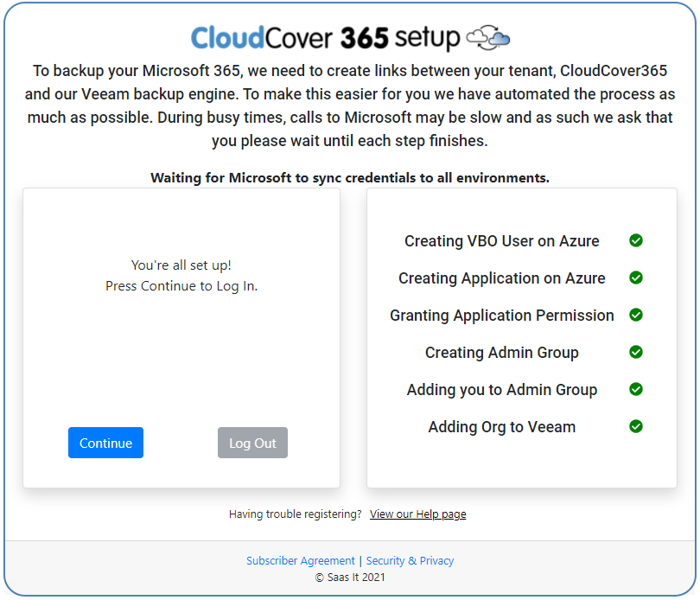Click the green checkmark beside Creating Application on Azure
The width and height of the screenshot is (700, 600).
pyautogui.click(x=636, y=278)
